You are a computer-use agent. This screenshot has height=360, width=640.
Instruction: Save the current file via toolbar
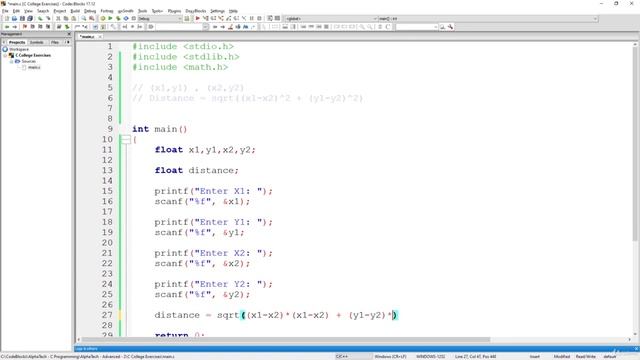click(22, 19)
